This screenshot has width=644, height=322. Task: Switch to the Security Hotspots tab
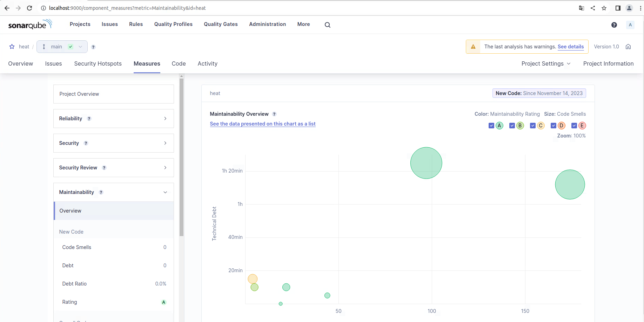pyautogui.click(x=98, y=63)
